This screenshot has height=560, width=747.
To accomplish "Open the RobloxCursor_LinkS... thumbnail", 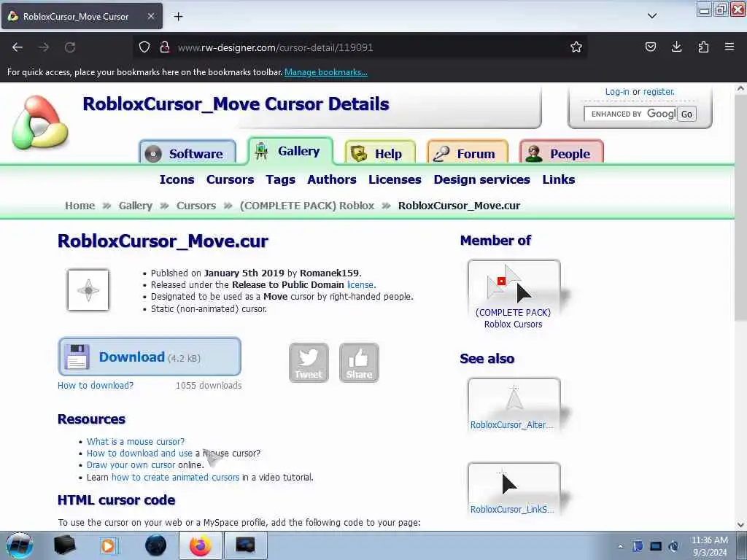I will 514,489.
